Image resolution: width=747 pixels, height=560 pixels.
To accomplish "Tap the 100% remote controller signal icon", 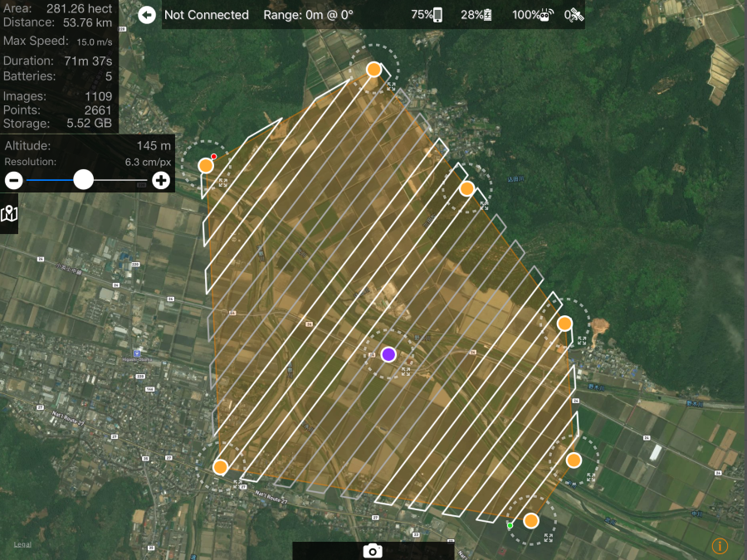I will coord(545,15).
